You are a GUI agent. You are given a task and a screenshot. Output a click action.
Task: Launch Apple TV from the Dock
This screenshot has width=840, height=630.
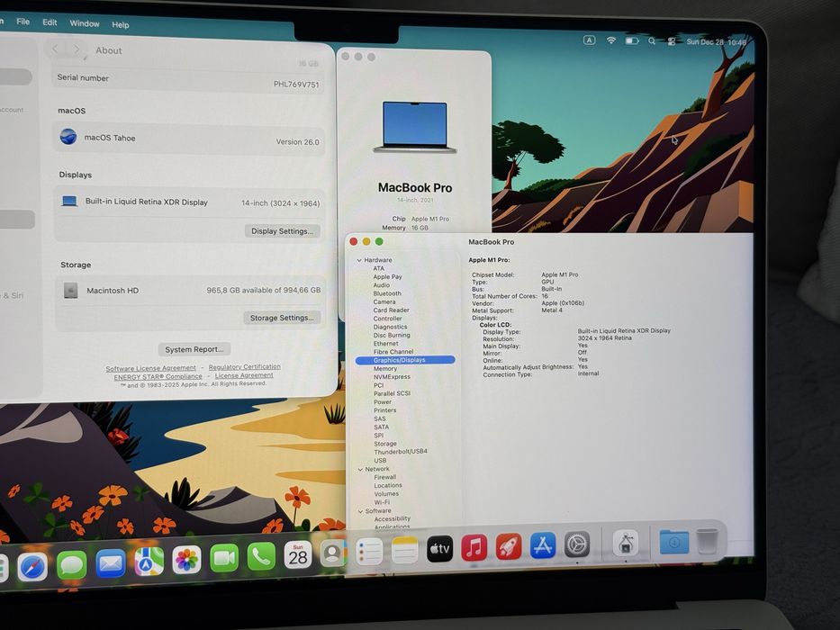439,549
